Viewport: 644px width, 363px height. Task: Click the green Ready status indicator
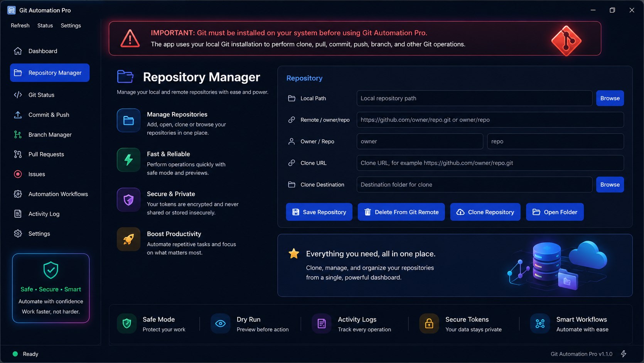click(x=15, y=354)
